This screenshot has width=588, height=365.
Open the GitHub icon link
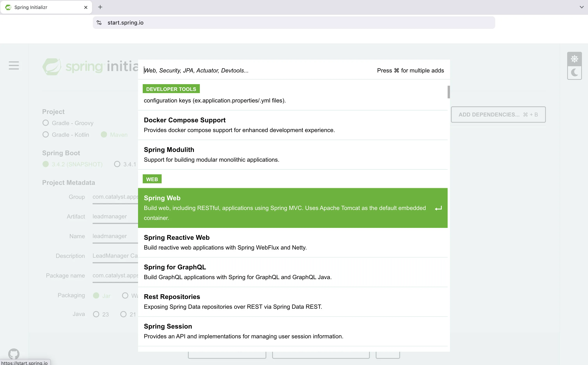tap(14, 354)
